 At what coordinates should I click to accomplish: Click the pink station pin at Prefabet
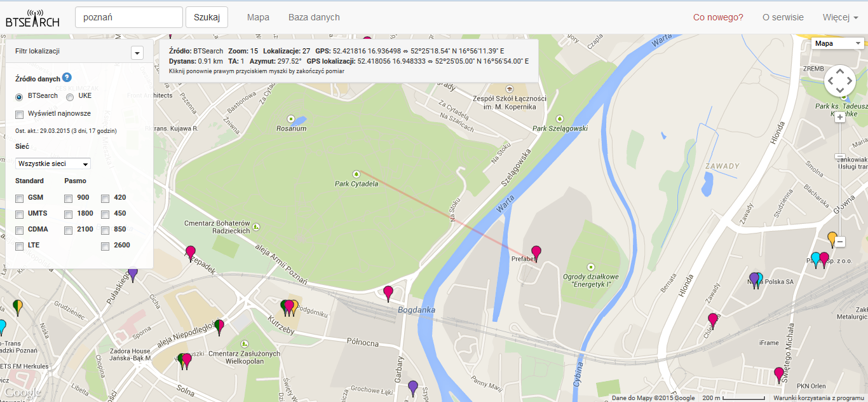point(536,253)
